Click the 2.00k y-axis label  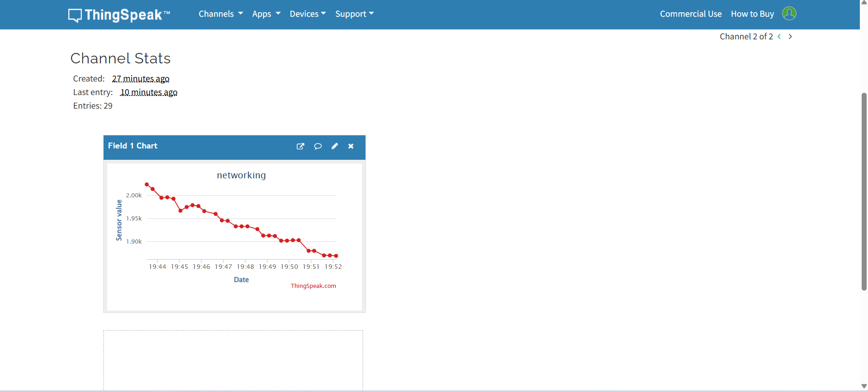tap(134, 196)
